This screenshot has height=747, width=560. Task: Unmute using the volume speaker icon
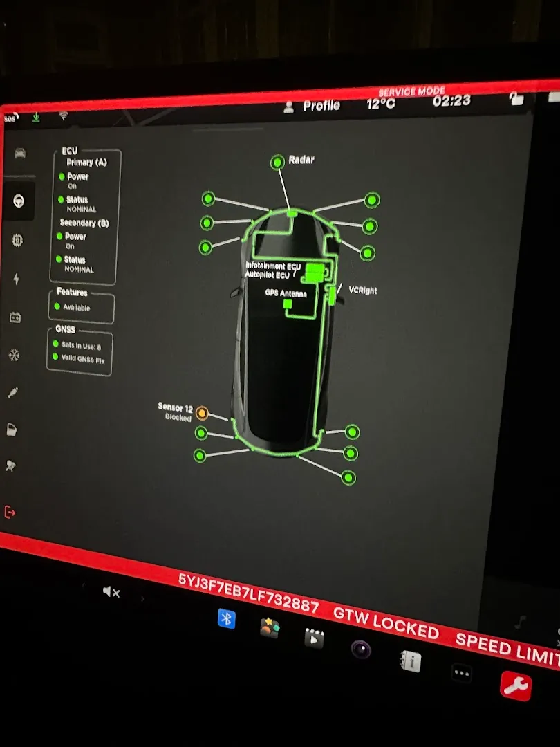point(111,592)
